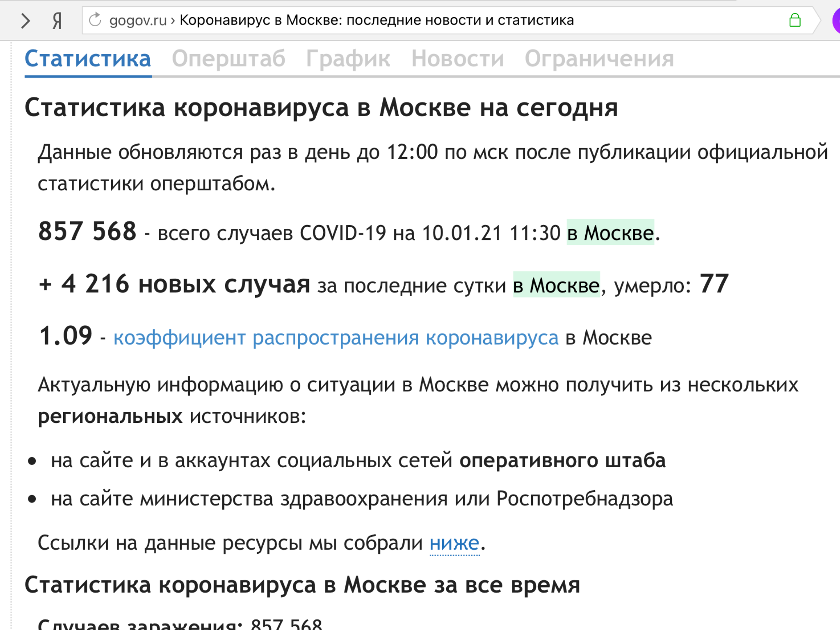This screenshot has height=630, width=840.
Task: Follow the ниже anchor link
Action: pos(454,543)
